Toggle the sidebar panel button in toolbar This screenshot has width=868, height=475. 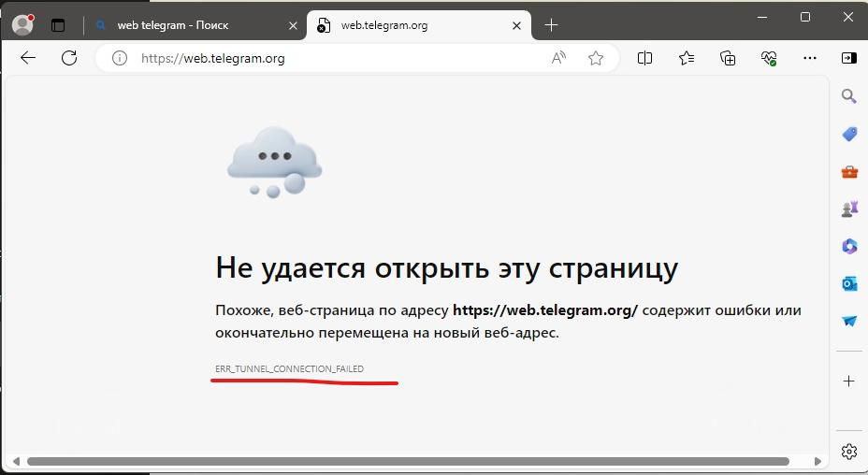point(849,58)
